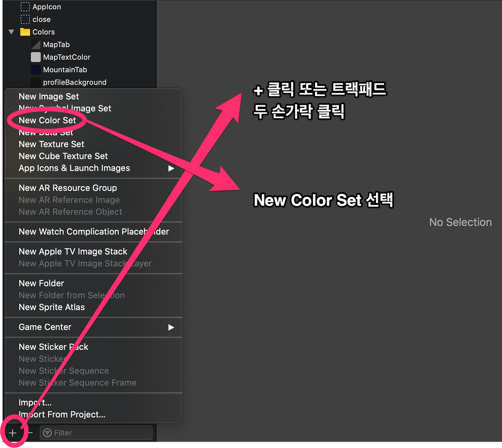Click the filter icon inside the Filter field
502x448 pixels.
point(47,433)
